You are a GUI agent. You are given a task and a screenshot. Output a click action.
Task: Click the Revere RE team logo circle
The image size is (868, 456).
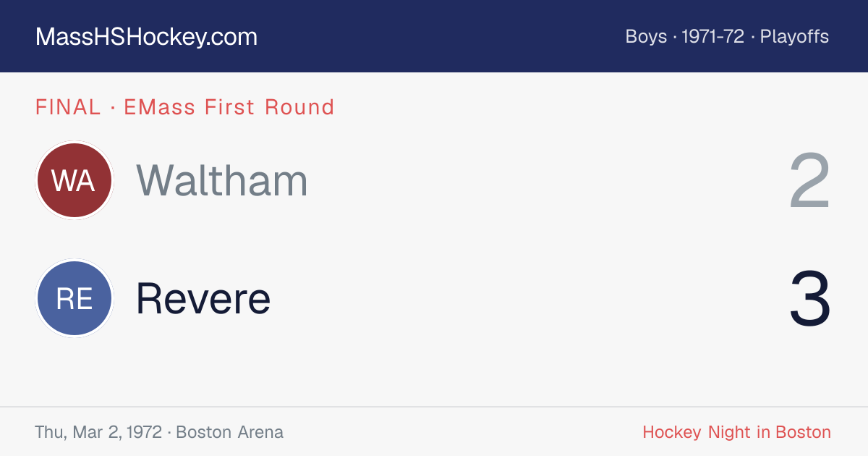point(75,299)
